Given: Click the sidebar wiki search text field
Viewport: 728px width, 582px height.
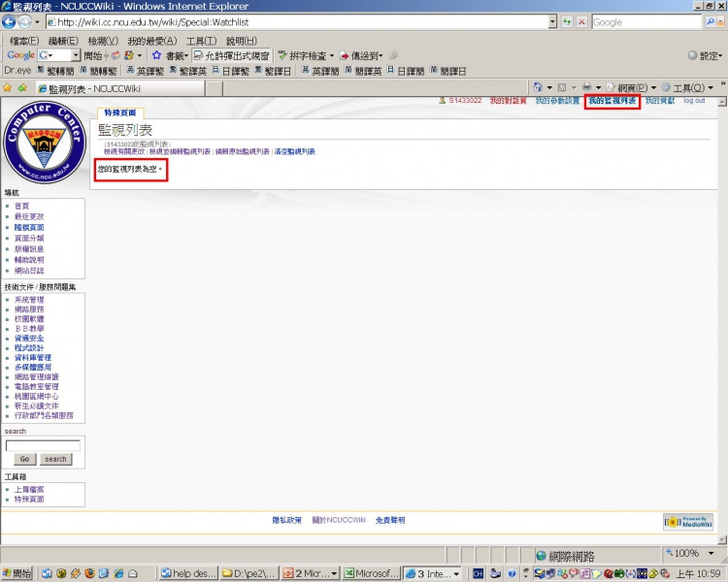Looking at the screenshot, I should click(x=43, y=445).
